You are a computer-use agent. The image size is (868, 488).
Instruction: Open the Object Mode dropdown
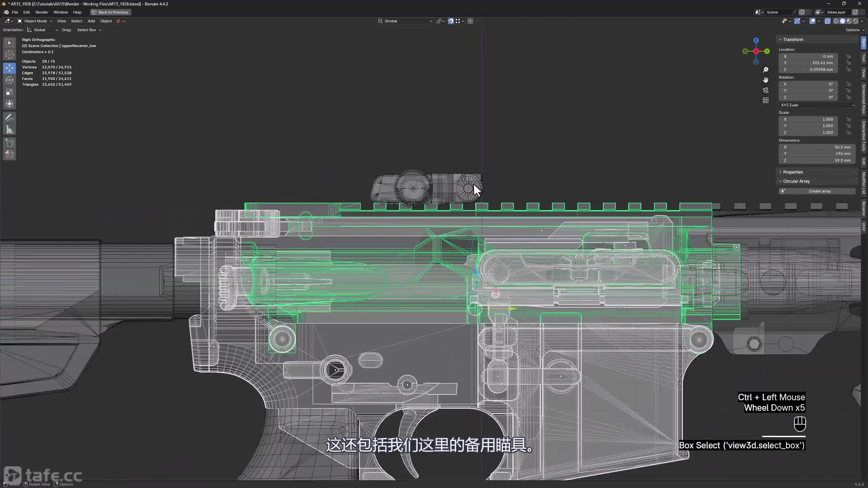coord(35,21)
